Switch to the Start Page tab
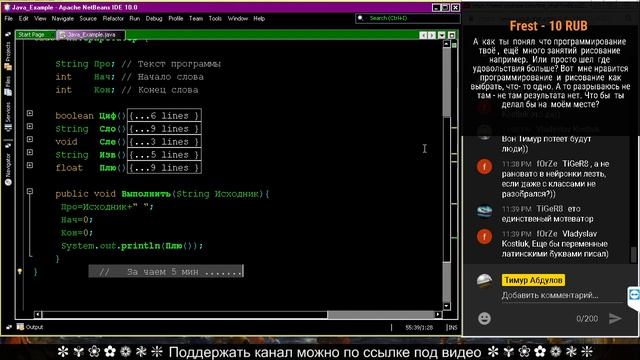This screenshot has width=640, height=360. 35,35
